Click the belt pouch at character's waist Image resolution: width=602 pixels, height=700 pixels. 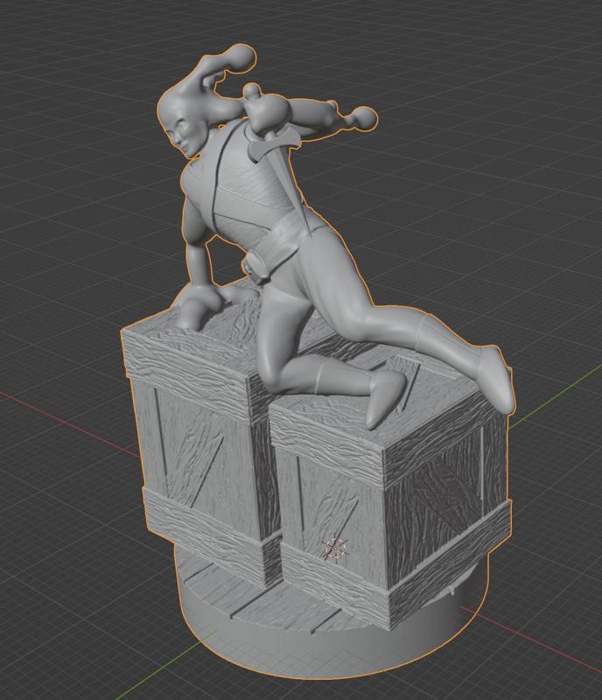click(x=257, y=266)
